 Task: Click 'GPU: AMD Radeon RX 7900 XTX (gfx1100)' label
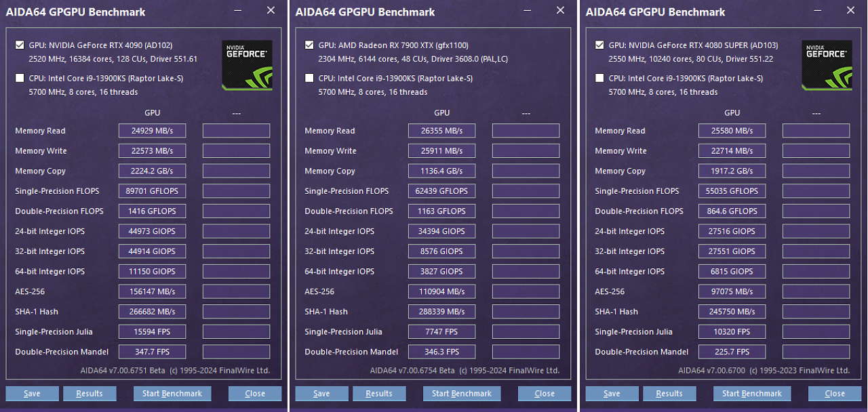pyautogui.click(x=393, y=45)
